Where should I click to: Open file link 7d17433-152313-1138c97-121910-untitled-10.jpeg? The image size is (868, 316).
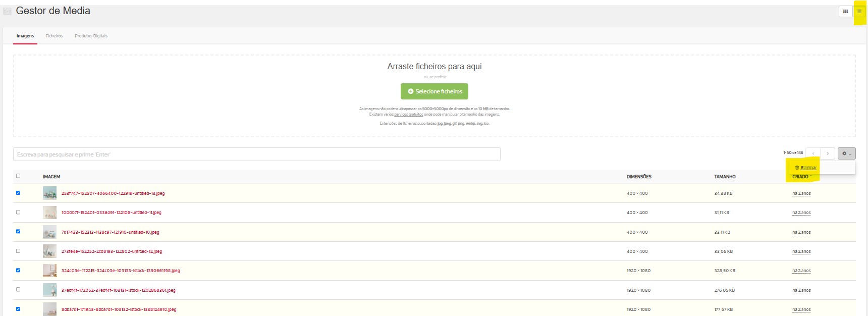click(110, 232)
